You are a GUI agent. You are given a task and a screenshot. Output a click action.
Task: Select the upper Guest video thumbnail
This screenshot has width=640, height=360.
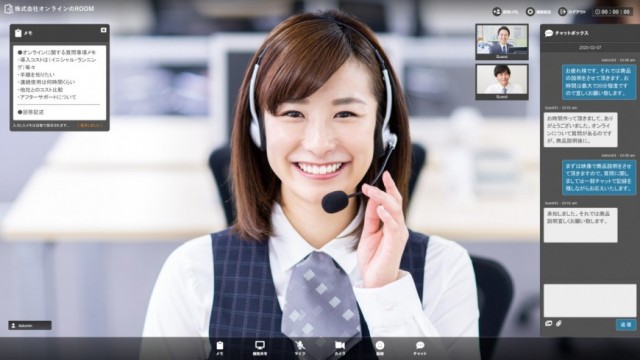point(502,42)
